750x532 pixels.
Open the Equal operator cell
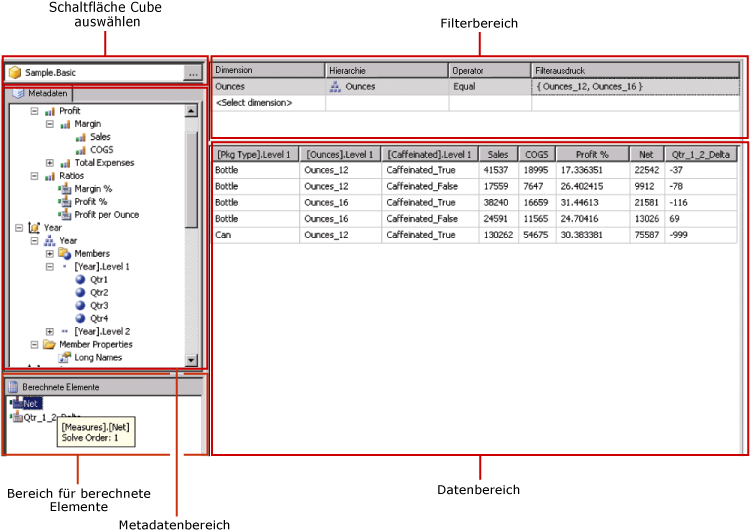(x=490, y=87)
